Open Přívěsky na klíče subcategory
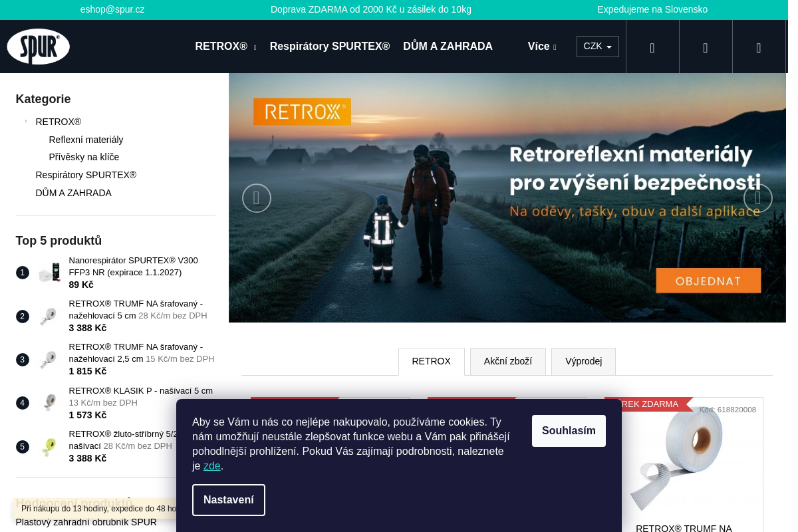The height and width of the screenshot is (532, 798). 84,157
